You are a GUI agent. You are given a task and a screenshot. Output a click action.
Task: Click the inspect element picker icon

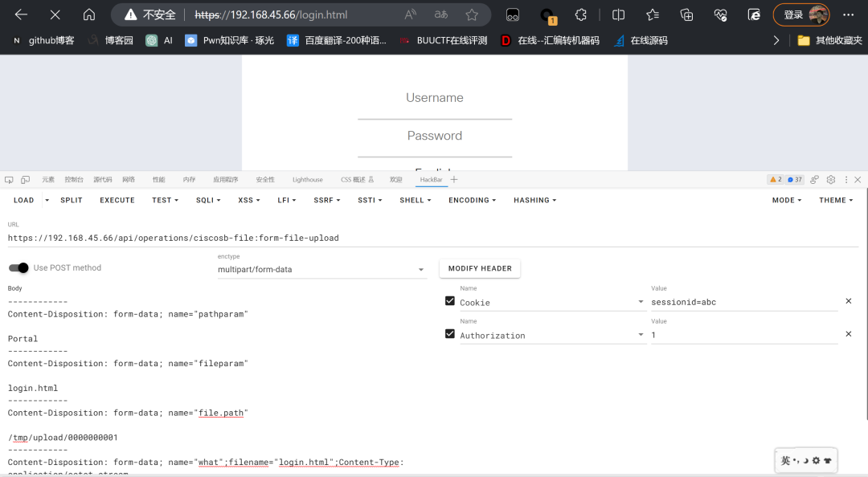(9, 180)
